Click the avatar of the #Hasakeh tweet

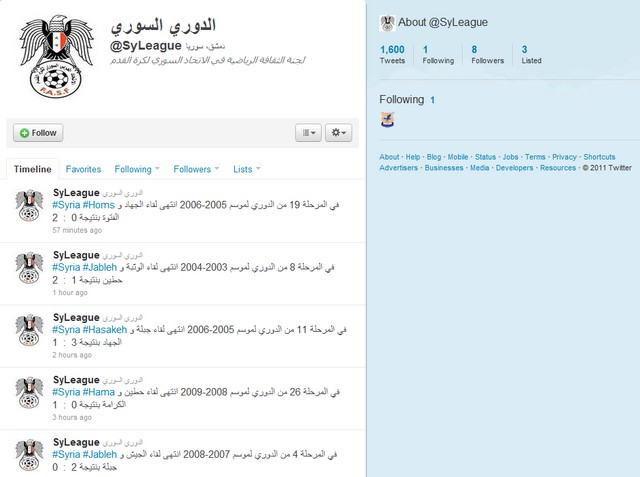pos(29,330)
